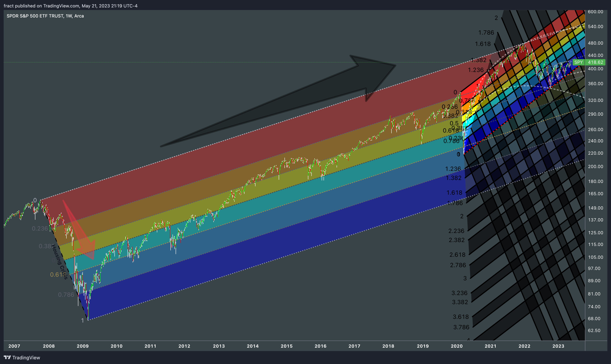The width and height of the screenshot is (611, 364).
Task: Click the 89.00 price axis label
Action: pos(594,281)
